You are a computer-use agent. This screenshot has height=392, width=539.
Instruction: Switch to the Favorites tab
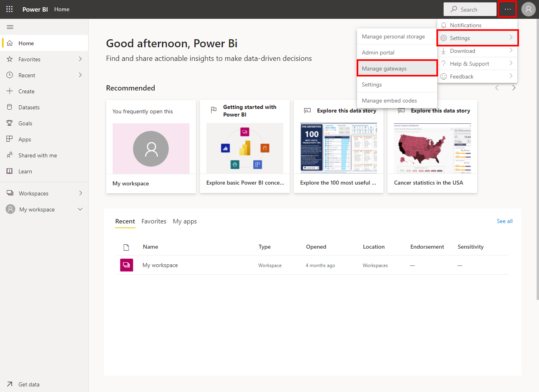click(153, 221)
